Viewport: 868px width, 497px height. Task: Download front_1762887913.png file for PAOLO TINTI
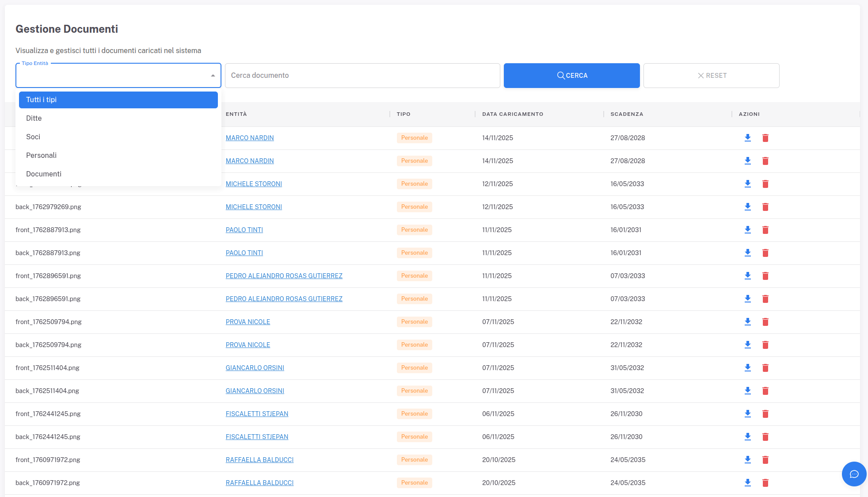click(x=747, y=230)
